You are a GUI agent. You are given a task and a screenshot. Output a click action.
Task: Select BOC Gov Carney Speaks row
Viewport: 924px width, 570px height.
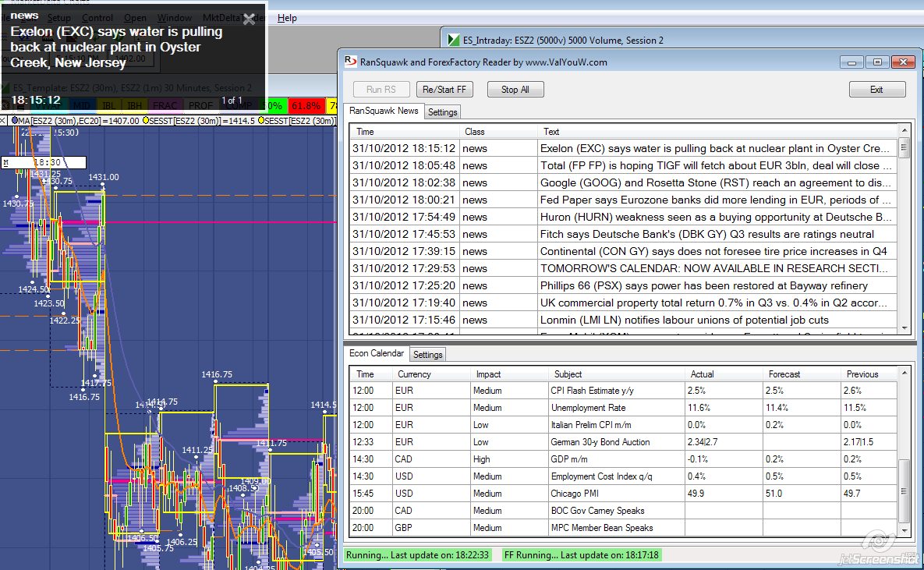tap(624, 510)
